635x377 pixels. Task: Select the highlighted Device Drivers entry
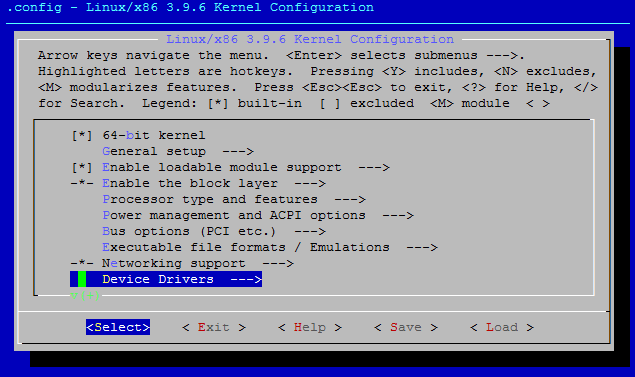point(166,279)
